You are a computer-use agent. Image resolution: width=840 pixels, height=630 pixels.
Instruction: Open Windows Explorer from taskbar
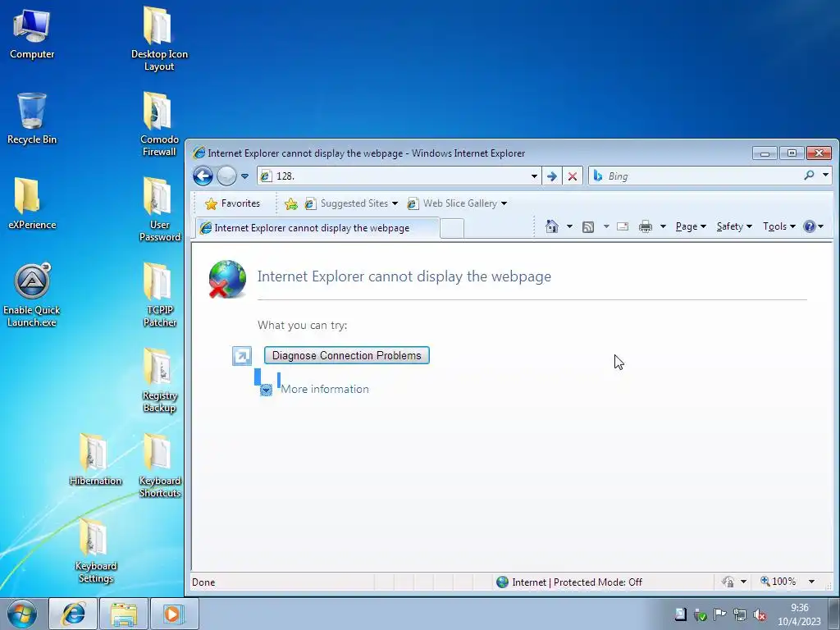click(124, 614)
